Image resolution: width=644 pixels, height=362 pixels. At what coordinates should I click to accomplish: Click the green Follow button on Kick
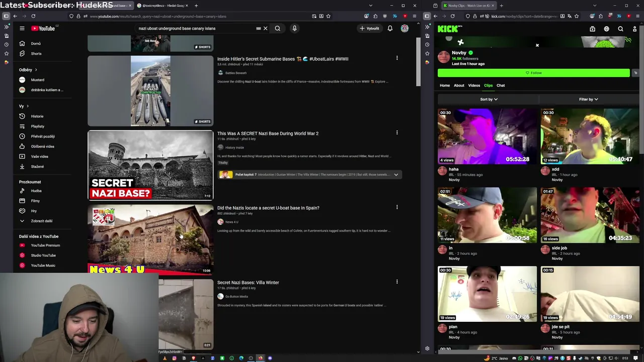pos(533,73)
